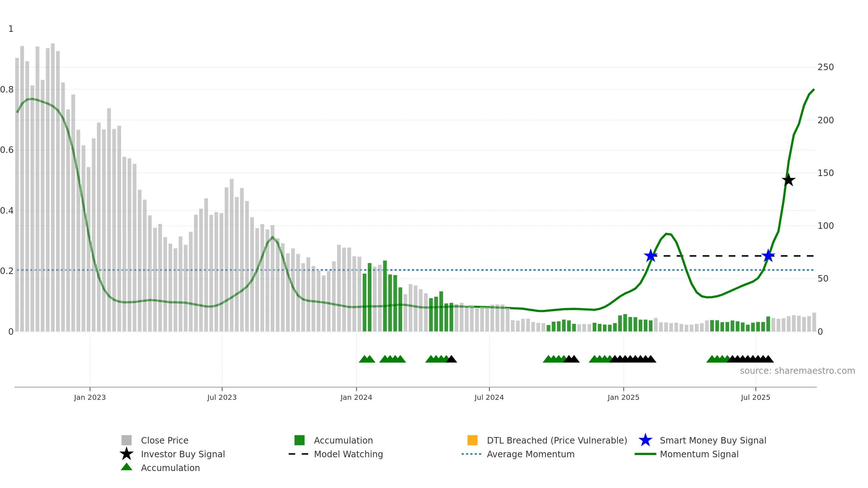
Task: Click the black Investor Buy Signal star on the chart
Action: click(788, 180)
